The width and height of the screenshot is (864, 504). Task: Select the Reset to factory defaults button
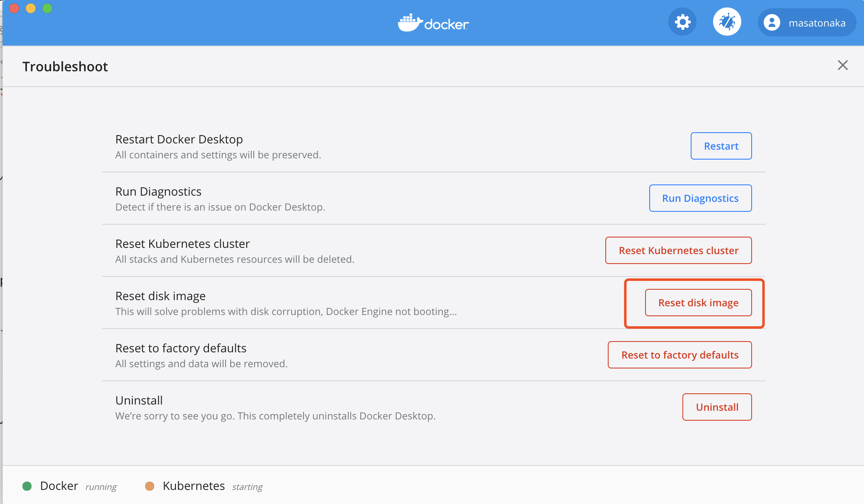click(680, 355)
